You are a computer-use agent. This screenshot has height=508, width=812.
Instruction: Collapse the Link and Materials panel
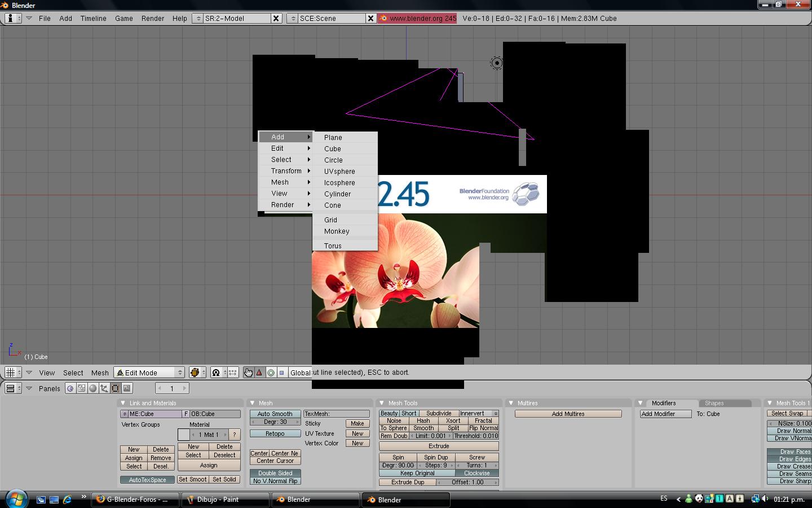[x=123, y=403]
